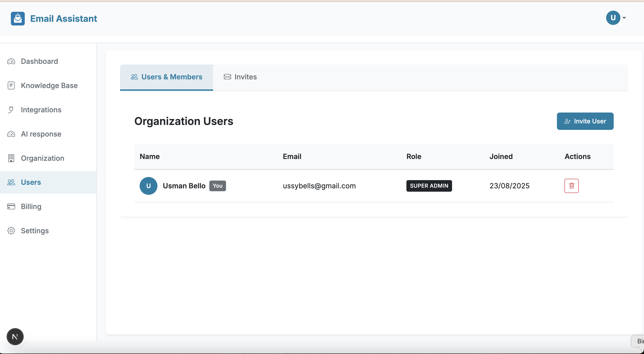This screenshot has height=354, width=644.
Task: Click the You badge next to Usman Bello
Action: point(217,186)
